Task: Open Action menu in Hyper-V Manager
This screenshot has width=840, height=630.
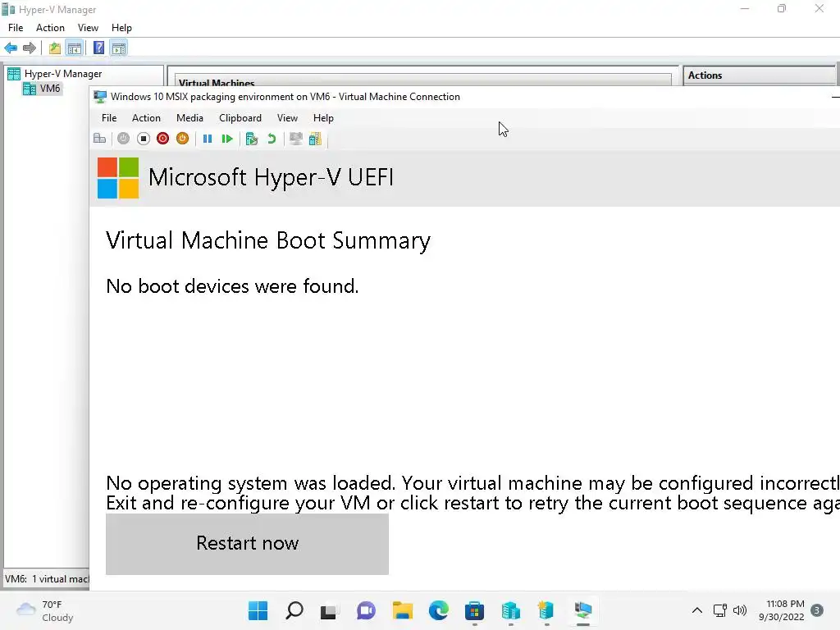Action: click(50, 28)
